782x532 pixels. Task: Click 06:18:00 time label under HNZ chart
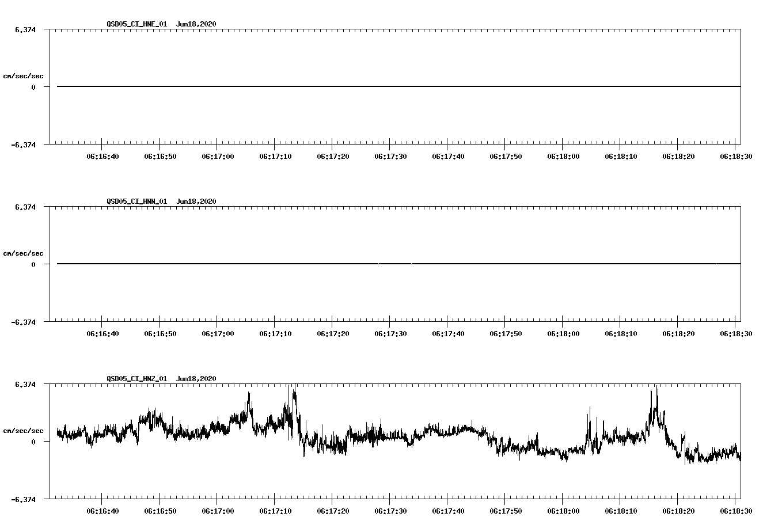(563, 511)
